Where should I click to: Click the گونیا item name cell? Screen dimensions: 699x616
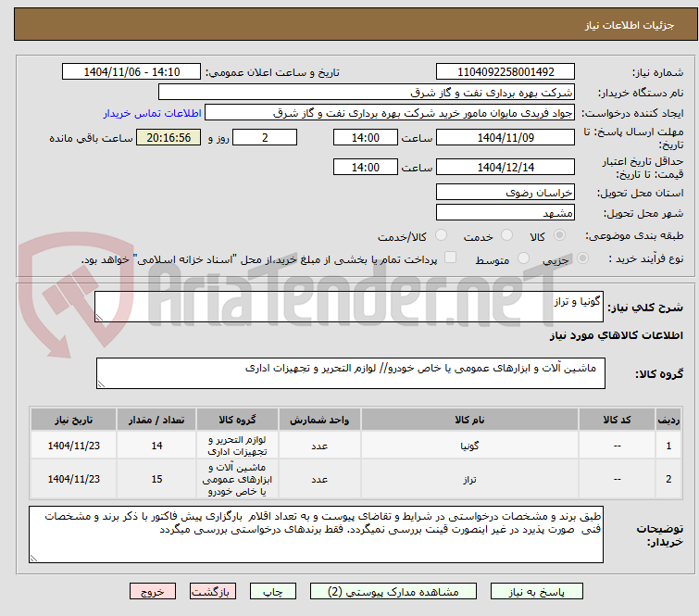(469, 446)
